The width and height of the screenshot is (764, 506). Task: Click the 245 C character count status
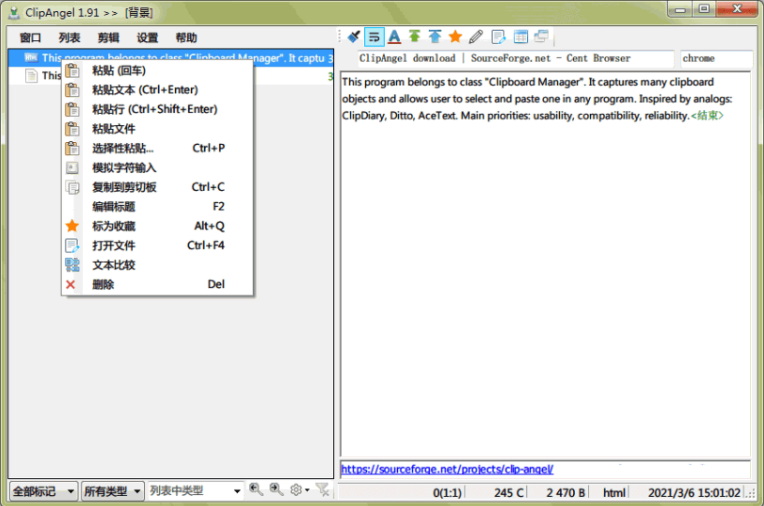[509, 493]
